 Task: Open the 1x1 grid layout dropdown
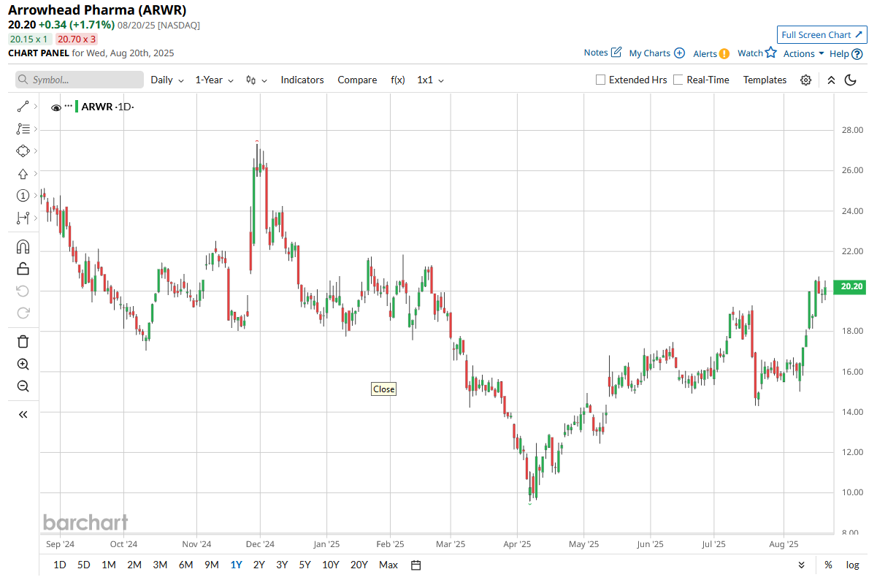pos(430,80)
